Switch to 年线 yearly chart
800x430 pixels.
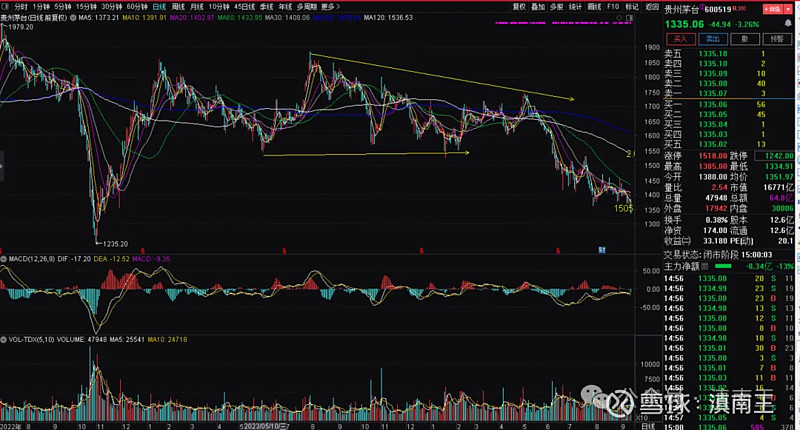285,7
